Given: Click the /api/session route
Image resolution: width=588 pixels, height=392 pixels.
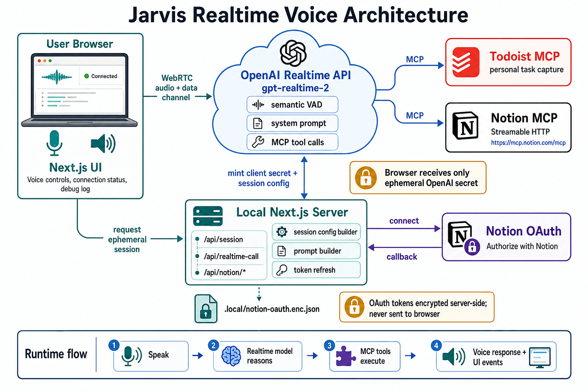Looking at the screenshot, I should pyautogui.click(x=224, y=240).
